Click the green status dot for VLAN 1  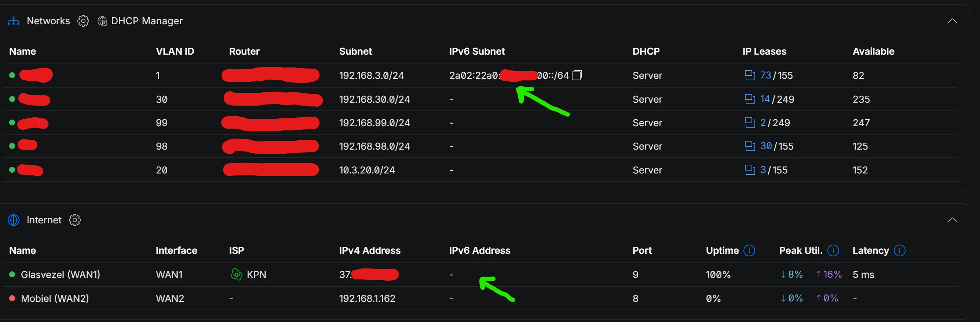click(x=12, y=75)
